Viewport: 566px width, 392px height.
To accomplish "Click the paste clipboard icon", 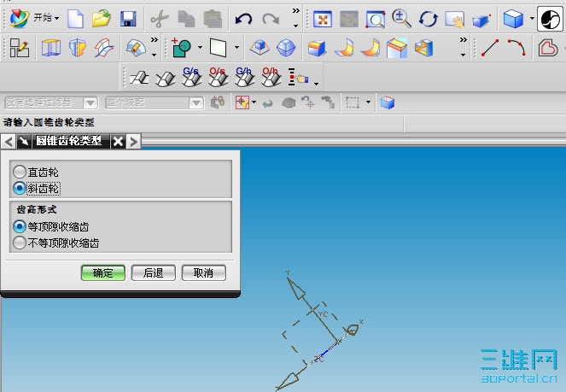I will click(x=213, y=19).
